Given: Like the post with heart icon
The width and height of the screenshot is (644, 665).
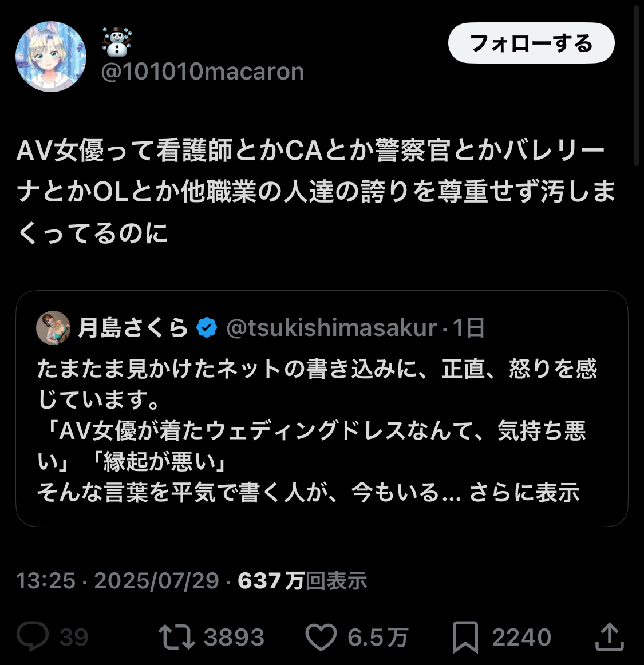Looking at the screenshot, I should 321,636.
